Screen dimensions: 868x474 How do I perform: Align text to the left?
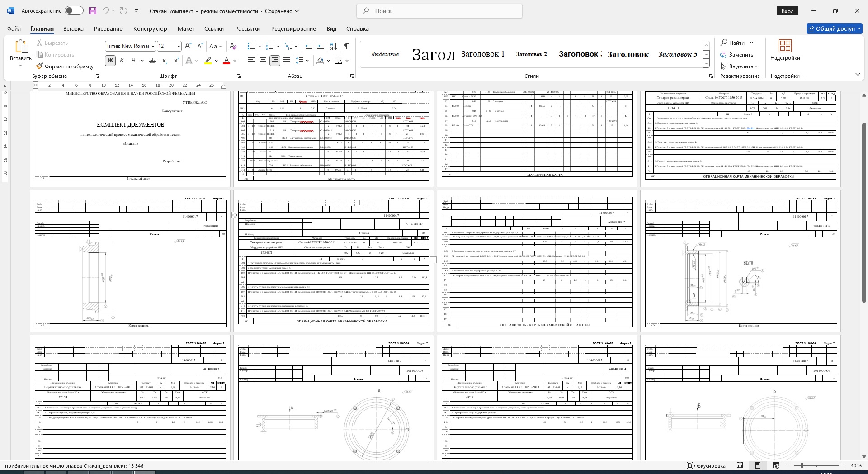(251, 60)
